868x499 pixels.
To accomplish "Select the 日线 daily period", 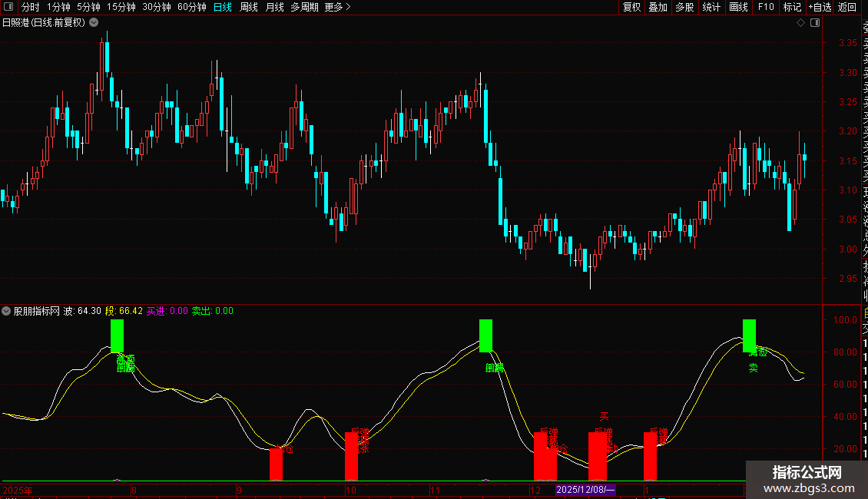I will [x=223, y=7].
